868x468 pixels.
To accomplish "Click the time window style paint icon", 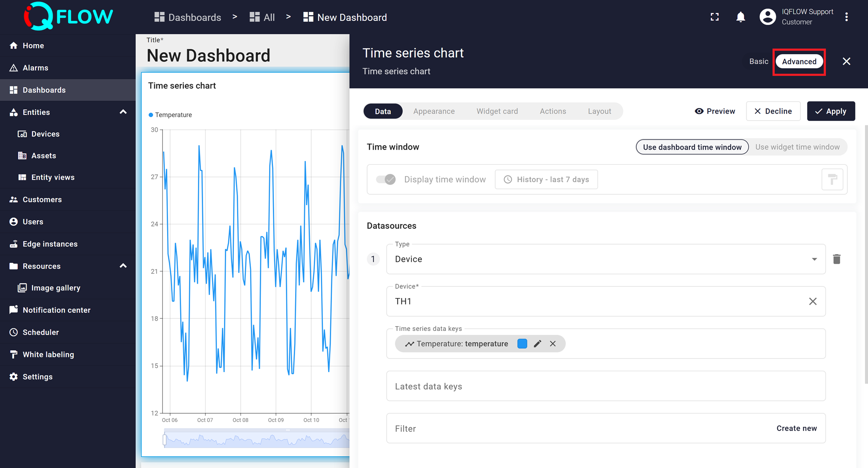I will (x=832, y=180).
